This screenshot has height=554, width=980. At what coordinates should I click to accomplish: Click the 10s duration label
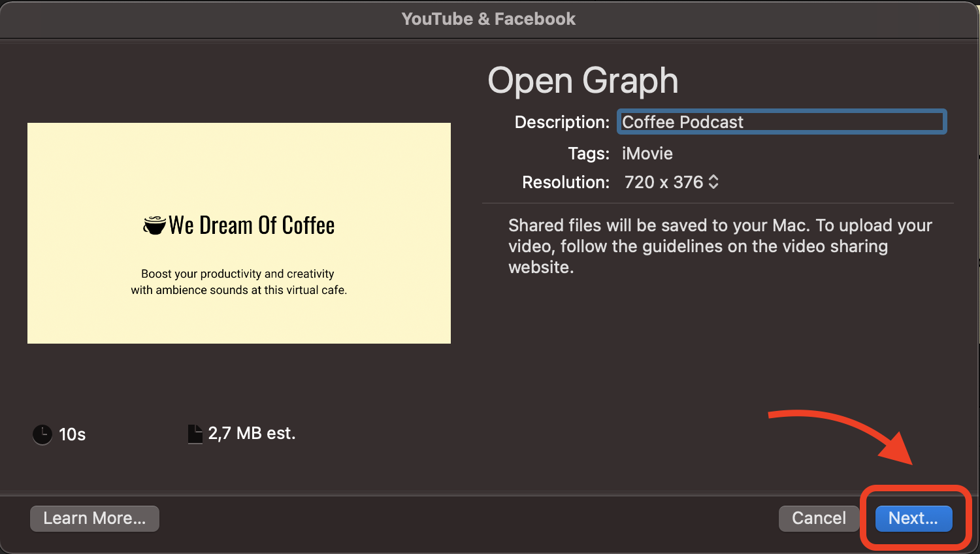(x=71, y=434)
